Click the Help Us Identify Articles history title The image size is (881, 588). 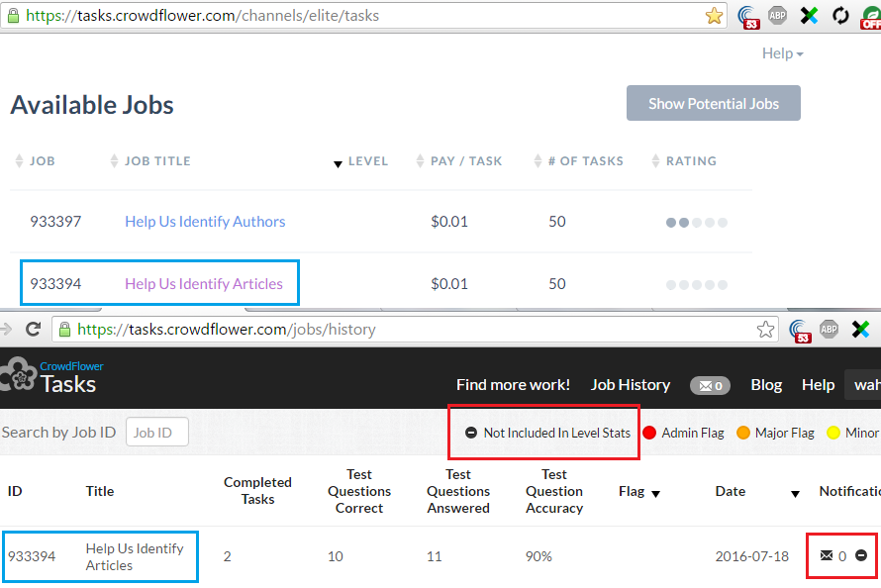(135, 556)
